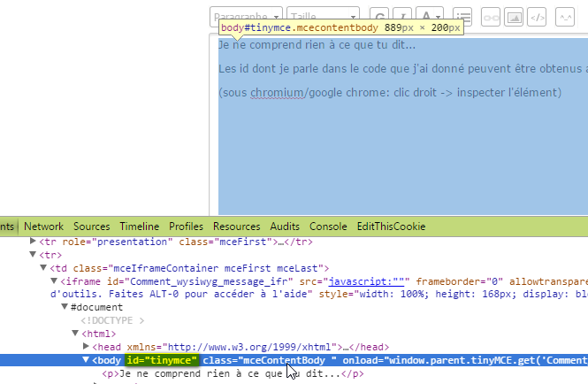This screenshot has height=384, width=588.
Task: Switch to the Console tab
Action: (328, 227)
